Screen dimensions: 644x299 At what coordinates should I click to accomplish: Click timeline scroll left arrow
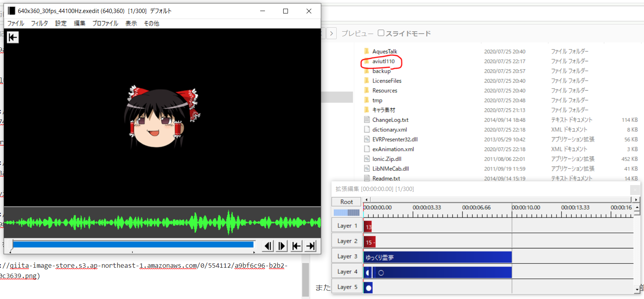366,199
